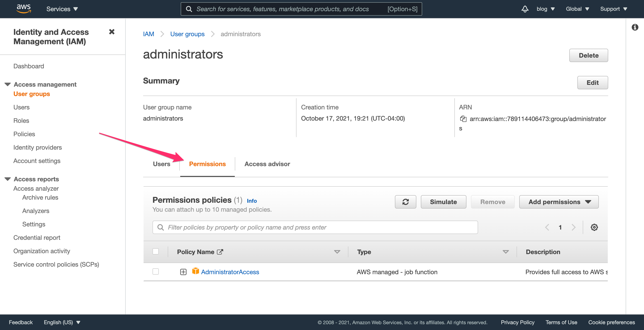Viewport: 644px width, 330px height.
Task: Switch to the Users tab
Action: pos(161,164)
